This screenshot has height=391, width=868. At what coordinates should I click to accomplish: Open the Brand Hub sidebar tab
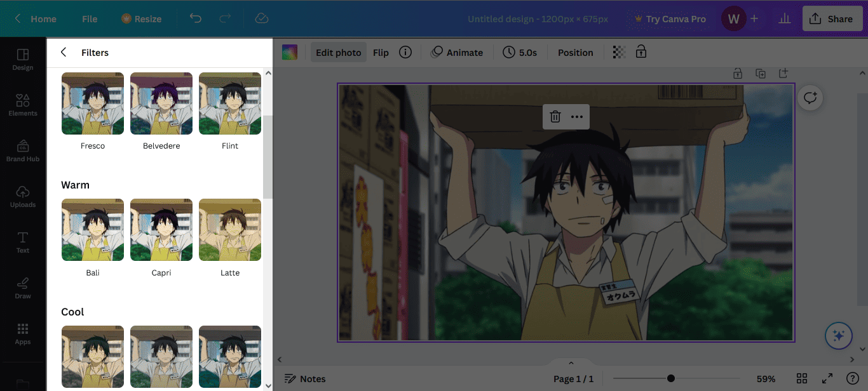(23, 150)
